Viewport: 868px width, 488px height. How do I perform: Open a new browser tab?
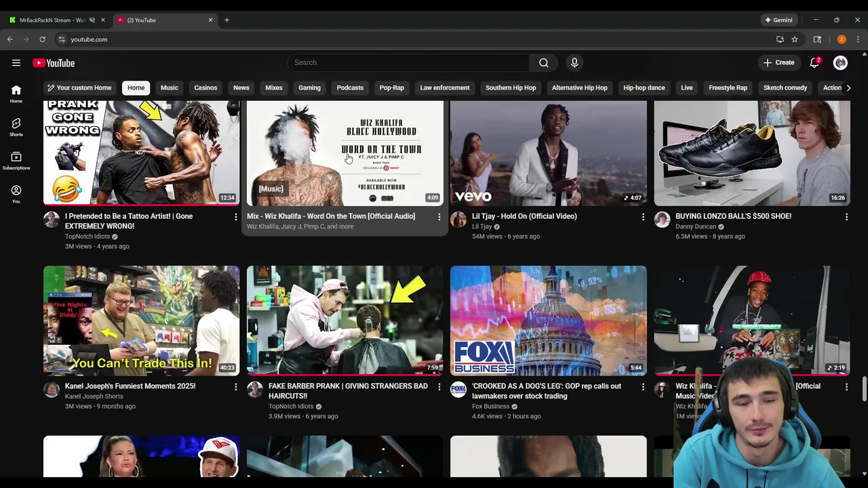click(226, 20)
